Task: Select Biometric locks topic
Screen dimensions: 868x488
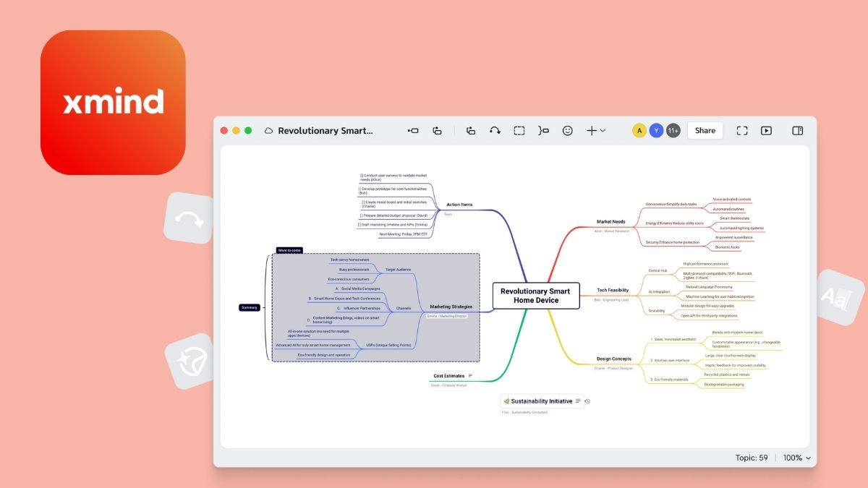Action: click(x=727, y=247)
